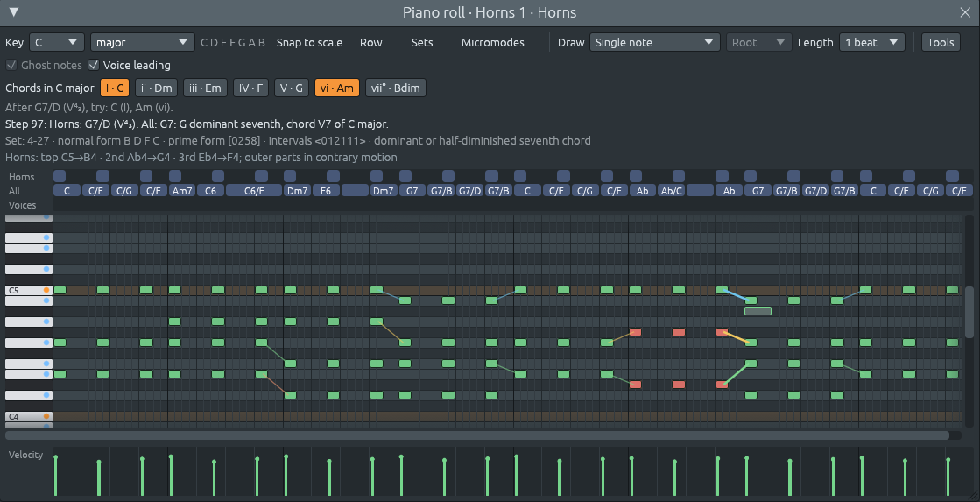
Task: Select the iii · Em chord button
Action: point(205,88)
